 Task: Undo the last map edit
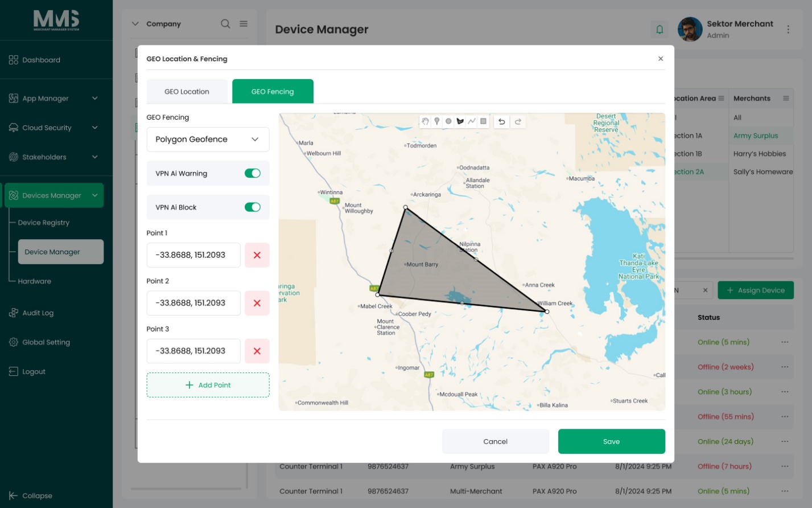(x=501, y=121)
